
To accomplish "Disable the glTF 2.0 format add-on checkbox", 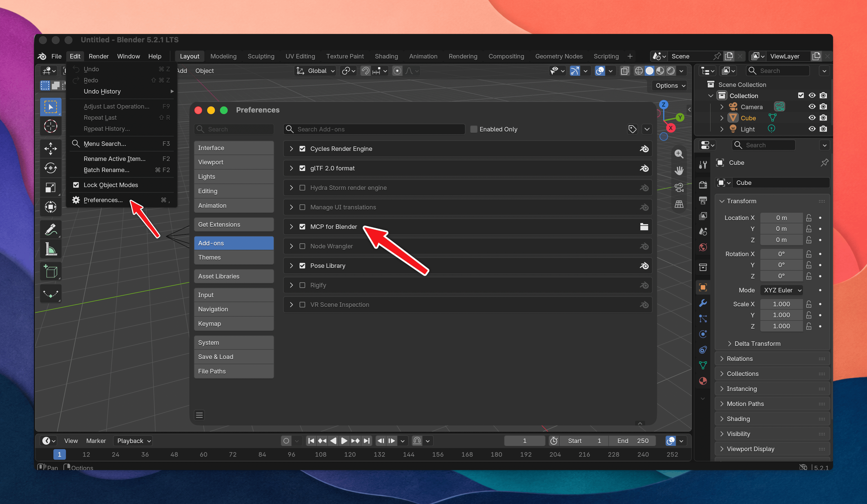I will coord(302,168).
